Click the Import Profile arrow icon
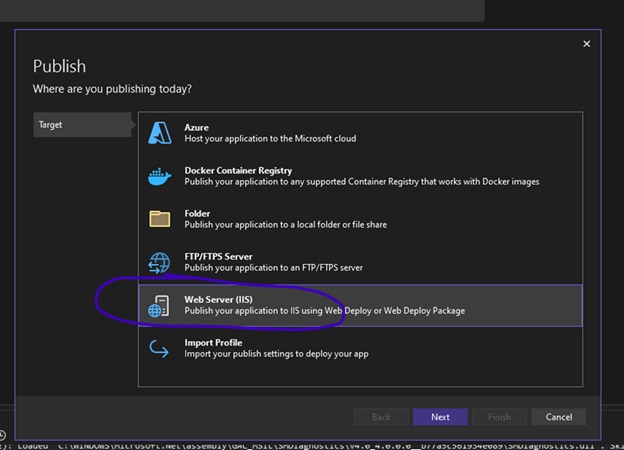 (x=159, y=349)
